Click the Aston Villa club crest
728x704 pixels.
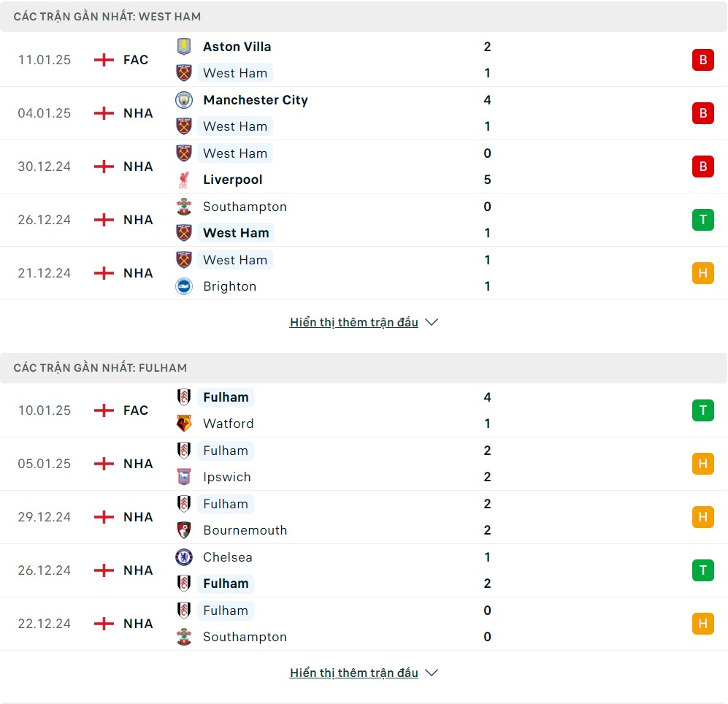(184, 47)
